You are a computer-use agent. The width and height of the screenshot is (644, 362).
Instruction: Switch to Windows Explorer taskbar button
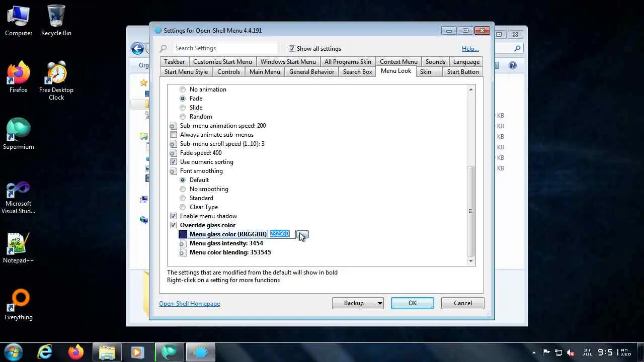107,352
